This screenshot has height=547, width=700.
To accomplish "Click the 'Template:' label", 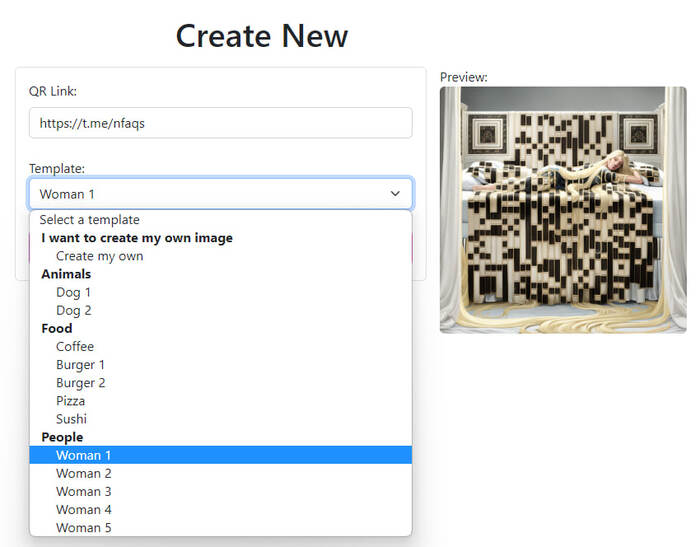I will [57, 168].
